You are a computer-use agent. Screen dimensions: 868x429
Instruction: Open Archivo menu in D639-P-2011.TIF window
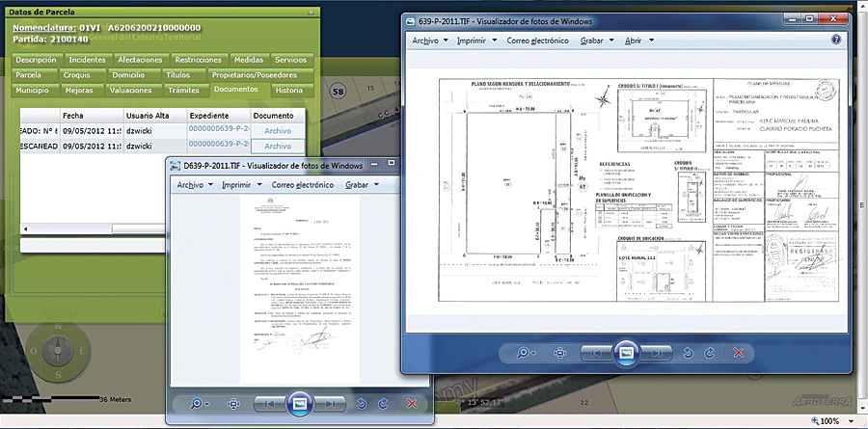point(195,185)
